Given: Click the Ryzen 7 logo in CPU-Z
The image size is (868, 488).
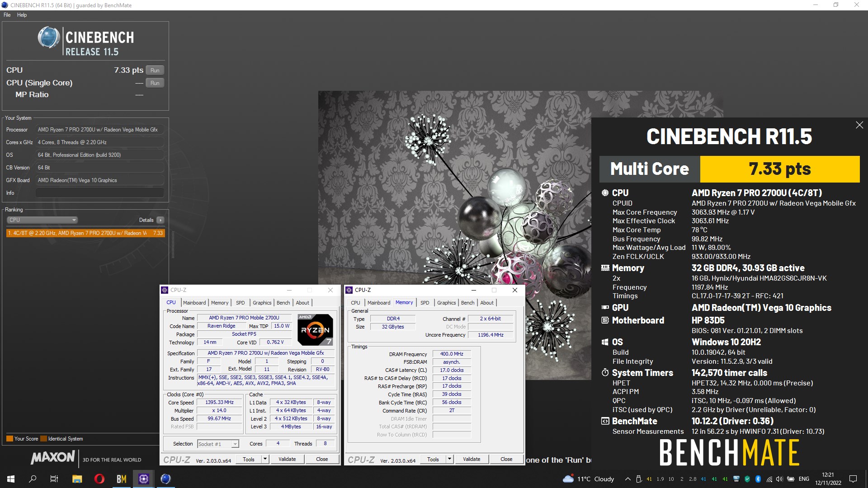Looking at the screenshot, I should 316,330.
